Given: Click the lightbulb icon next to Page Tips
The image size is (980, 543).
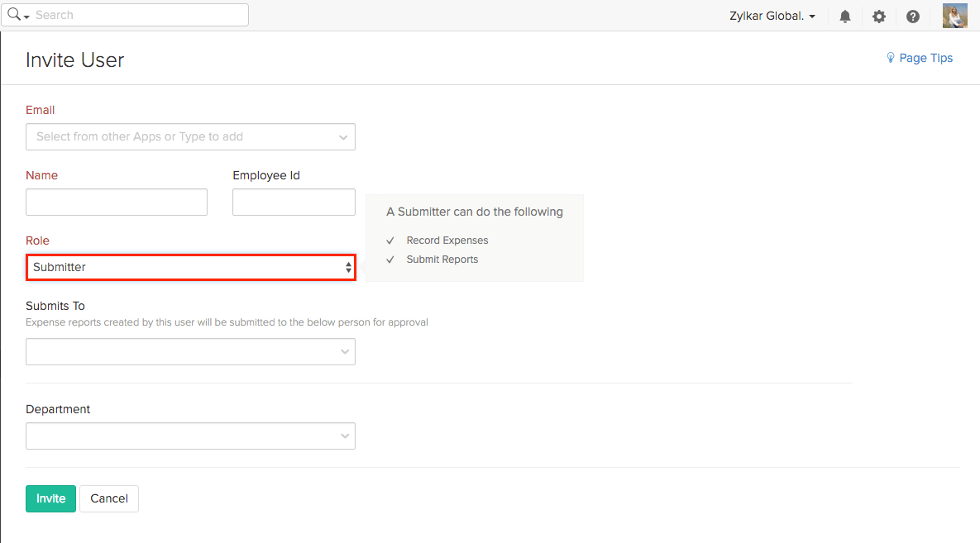Looking at the screenshot, I should (x=891, y=58).
